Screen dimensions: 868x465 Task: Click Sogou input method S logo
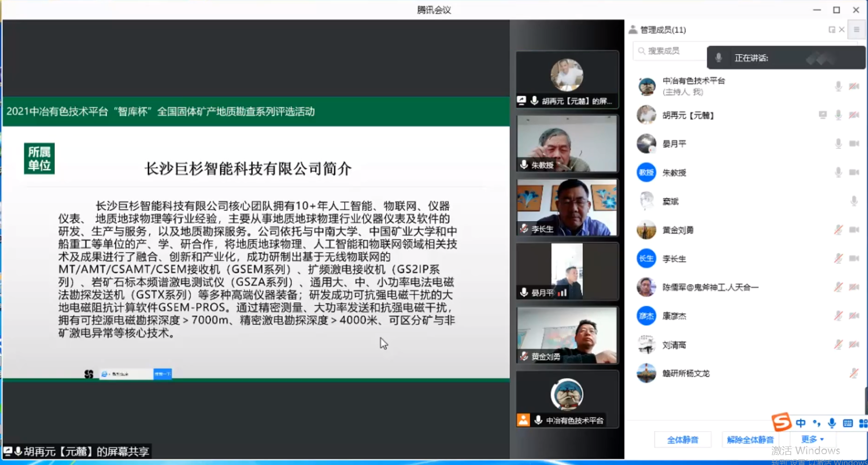(x=781, y=422)
